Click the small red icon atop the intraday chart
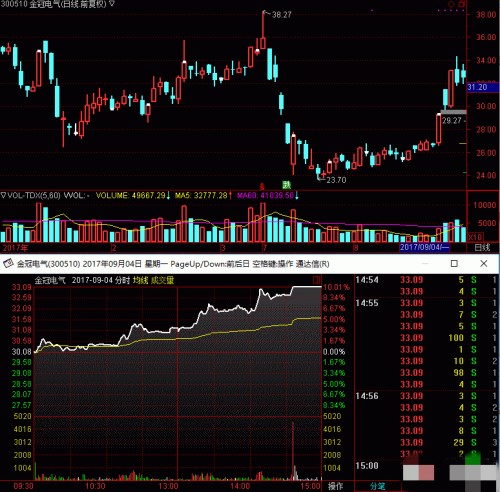500x492 pixels. 317,280
